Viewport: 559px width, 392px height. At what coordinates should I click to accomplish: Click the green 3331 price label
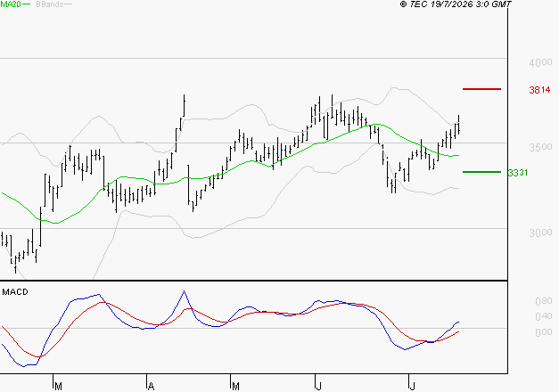coord(518,173)
